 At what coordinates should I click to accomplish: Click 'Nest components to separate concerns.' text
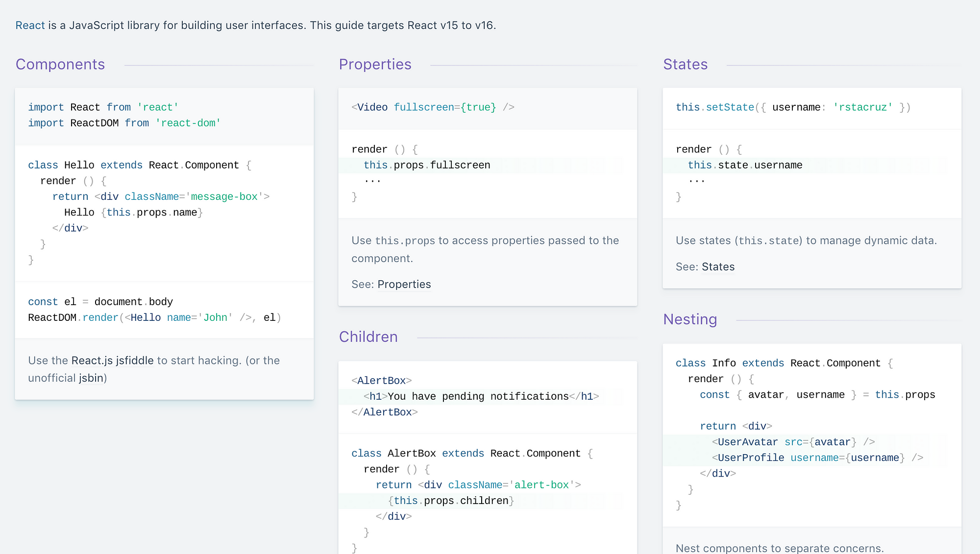780,548
